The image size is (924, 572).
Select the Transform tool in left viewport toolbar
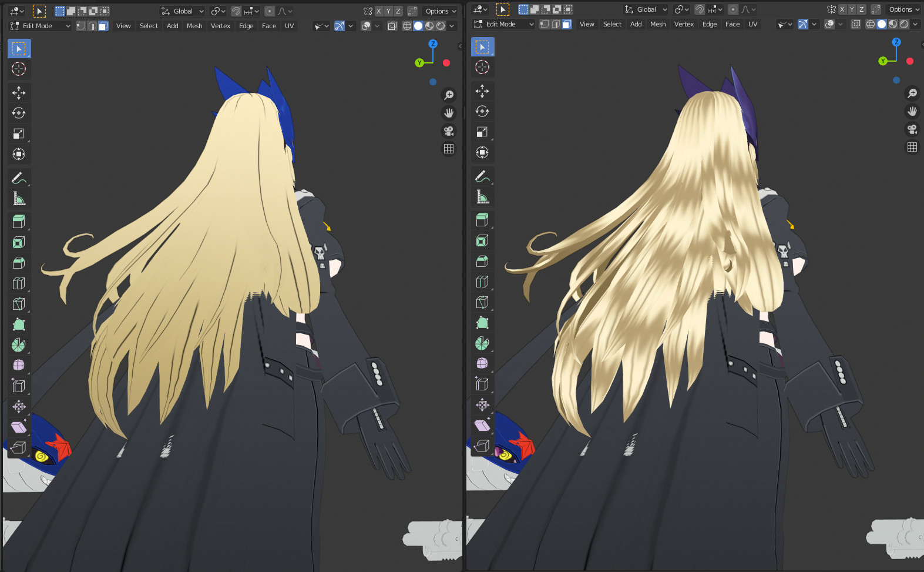(19, 154)
